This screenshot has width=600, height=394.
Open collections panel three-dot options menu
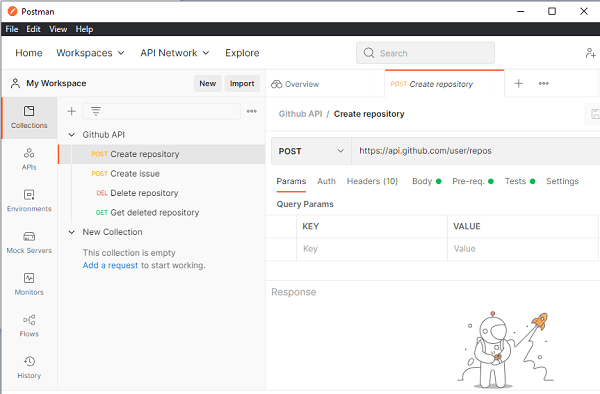point(251,111)
